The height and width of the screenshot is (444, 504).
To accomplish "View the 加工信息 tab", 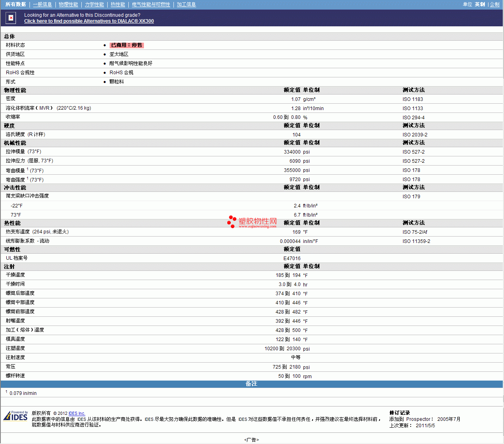I will (x=186, y=4).
